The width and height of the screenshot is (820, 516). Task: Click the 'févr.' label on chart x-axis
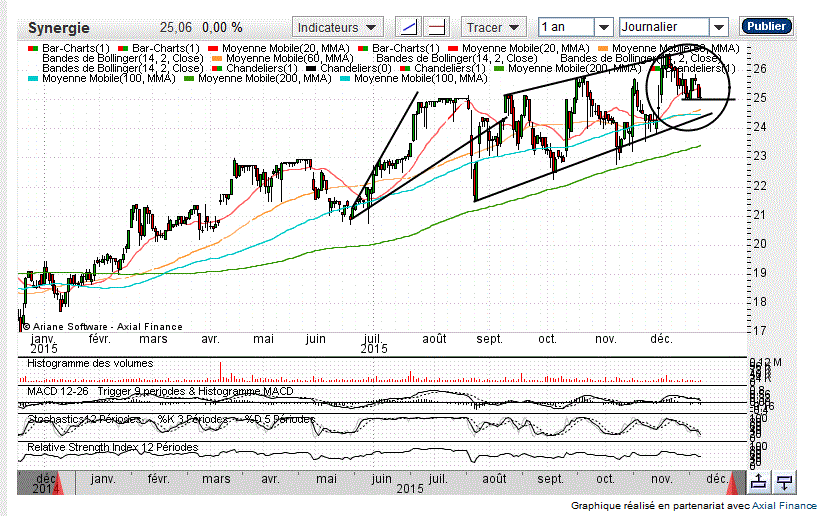(99, 339)
